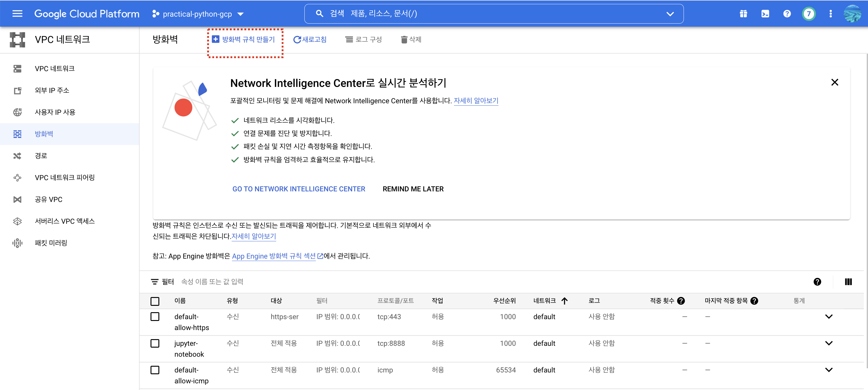Click the 사용자 IP 사용 globe icon
Viewport: 868px width, 390px height.
pos(17,112)
